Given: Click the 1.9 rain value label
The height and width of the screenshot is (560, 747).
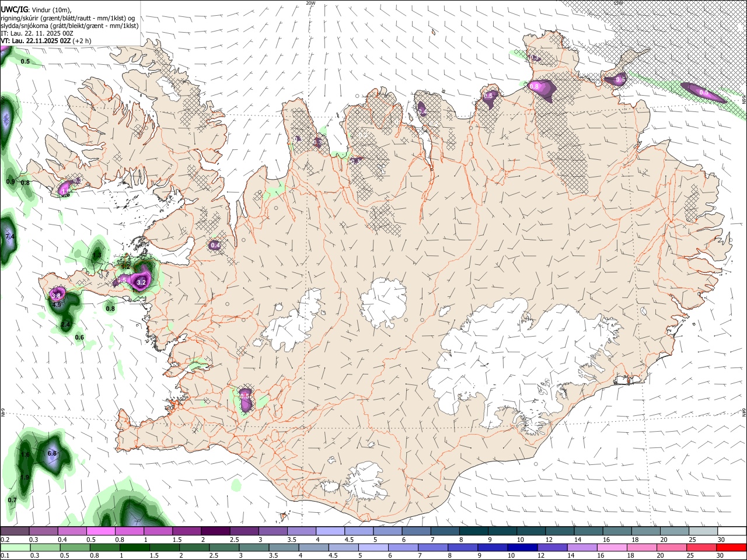Looking at the screenshot, I should 25,477.
